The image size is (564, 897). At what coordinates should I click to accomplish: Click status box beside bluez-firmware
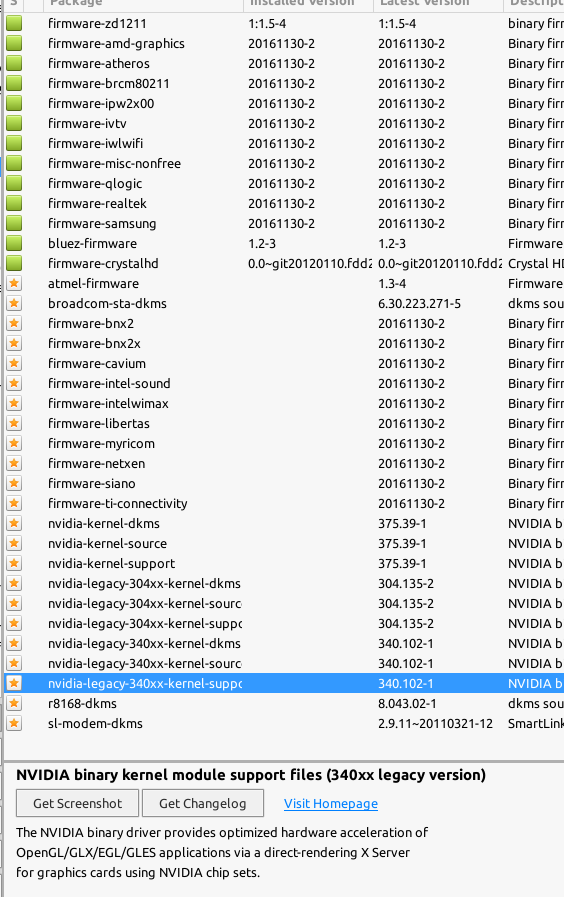(14, 243)
